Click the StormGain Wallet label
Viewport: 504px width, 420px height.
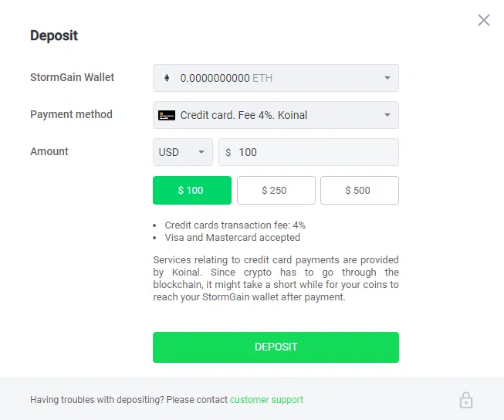tap(72, 77)
